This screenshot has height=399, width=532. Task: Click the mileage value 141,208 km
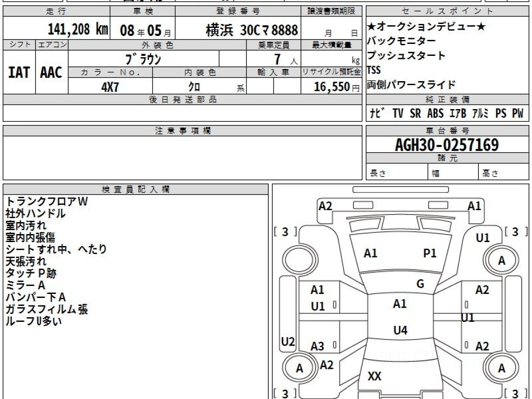[x=78, y=30]
